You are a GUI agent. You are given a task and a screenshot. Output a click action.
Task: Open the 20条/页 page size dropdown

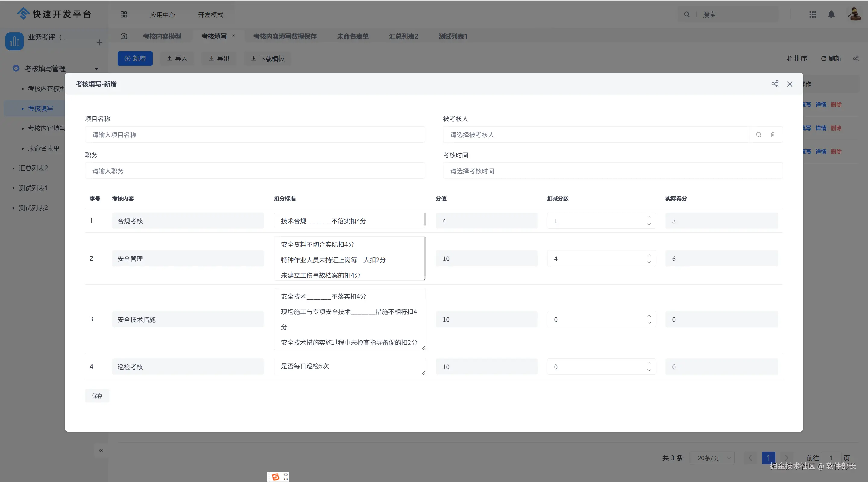[x=712, y=458]
